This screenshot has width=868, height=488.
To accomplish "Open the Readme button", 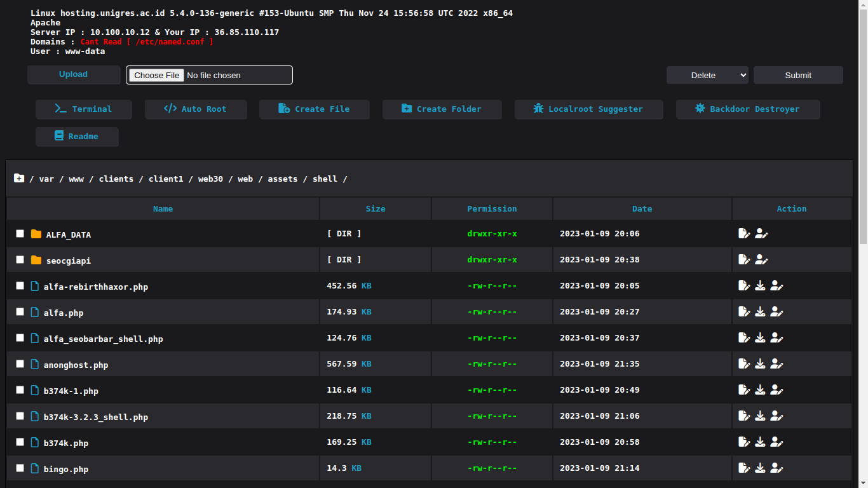I will coord(77,137).
